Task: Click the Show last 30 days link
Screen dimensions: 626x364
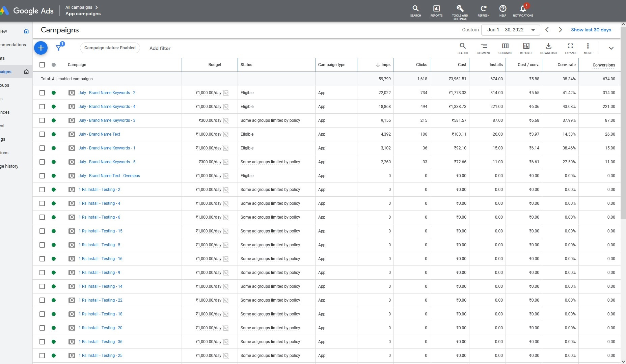Action: click(x=591, y=30)
